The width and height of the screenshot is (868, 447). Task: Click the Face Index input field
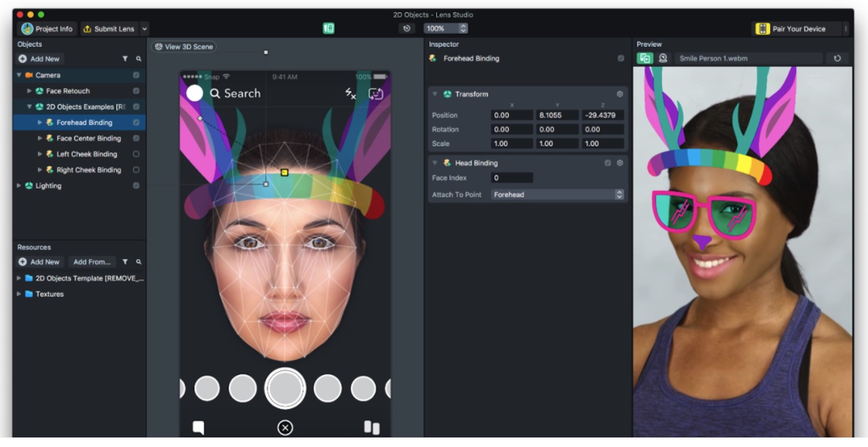(x=512, y=178)
